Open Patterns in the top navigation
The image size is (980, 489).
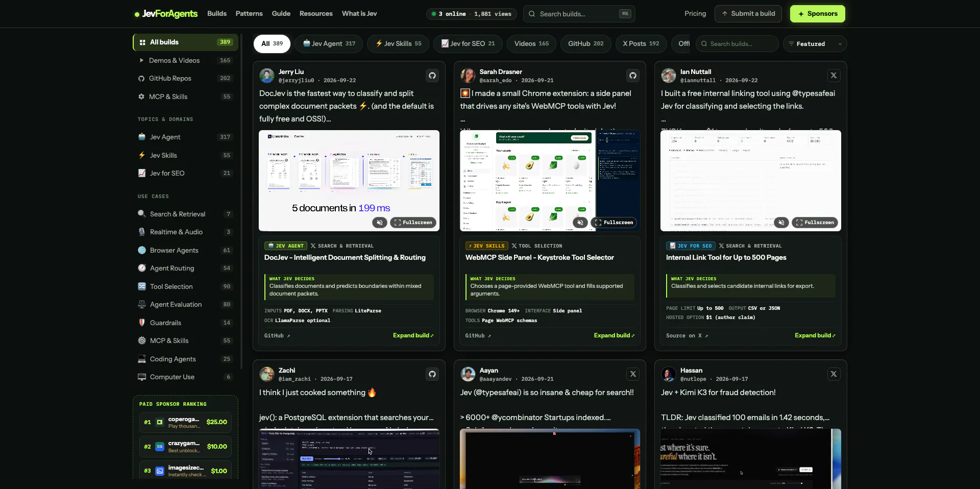coord(249,14)
